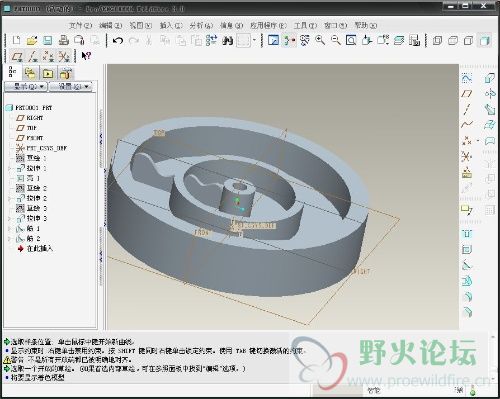Click the Undo arrow icon
The height and width of the screenshot is (399, 500).
tap(118, 41)
